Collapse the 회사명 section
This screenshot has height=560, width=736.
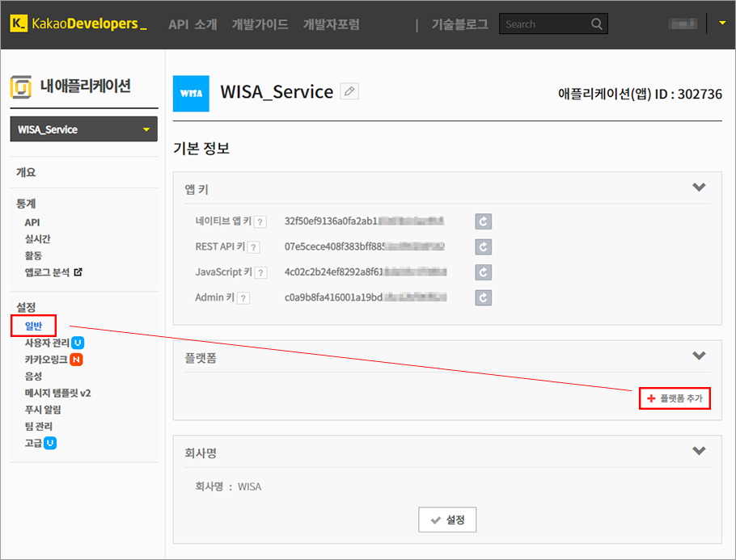coord(699,451)
